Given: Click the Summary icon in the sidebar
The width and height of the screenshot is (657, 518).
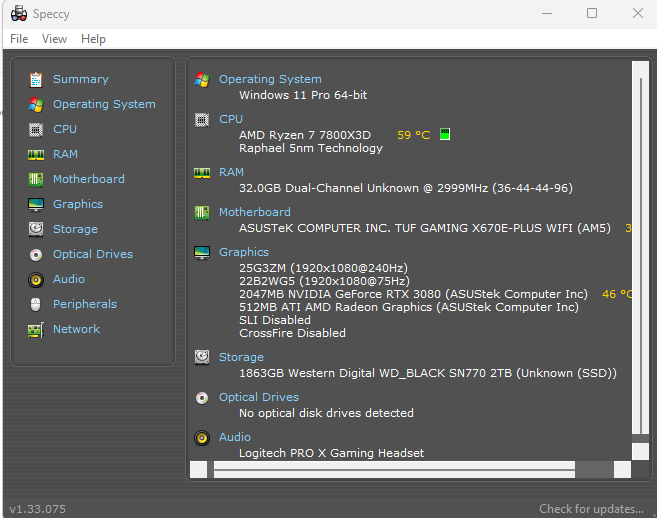Looking at the screenshot, I should (36, 79).
